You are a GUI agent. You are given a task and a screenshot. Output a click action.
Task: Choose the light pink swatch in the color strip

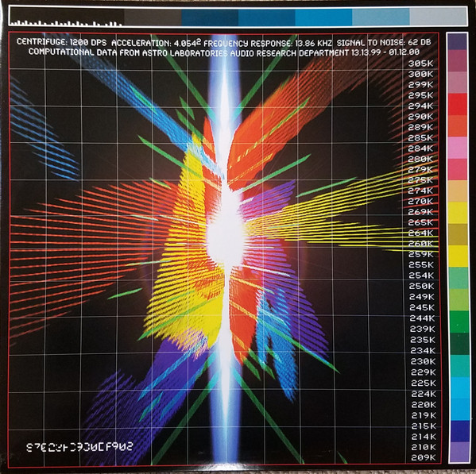(458, 148)
